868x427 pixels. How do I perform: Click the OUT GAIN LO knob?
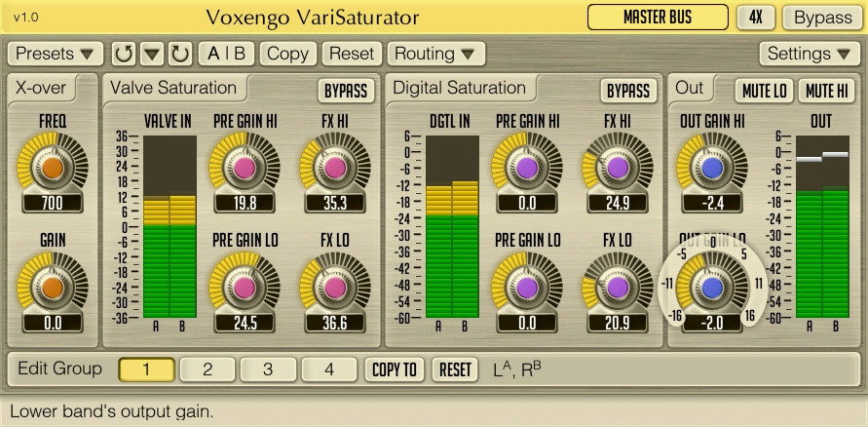tap(712, 288)
